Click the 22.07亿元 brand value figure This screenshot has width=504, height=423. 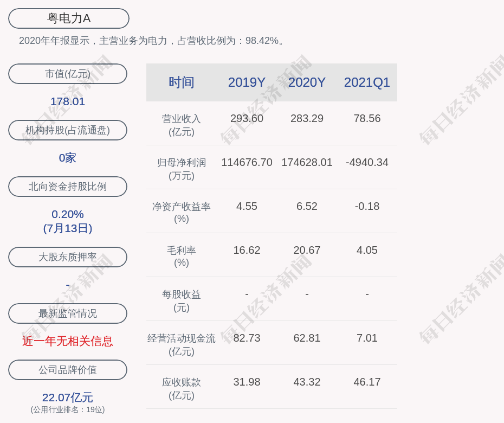(x=68, y=398)
